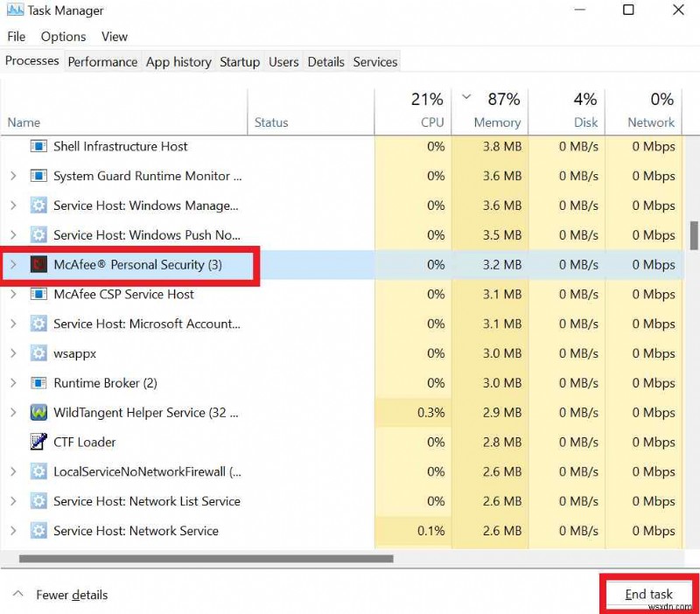Open the Options menu
The image size is (700, 614).
pos(63,37)
